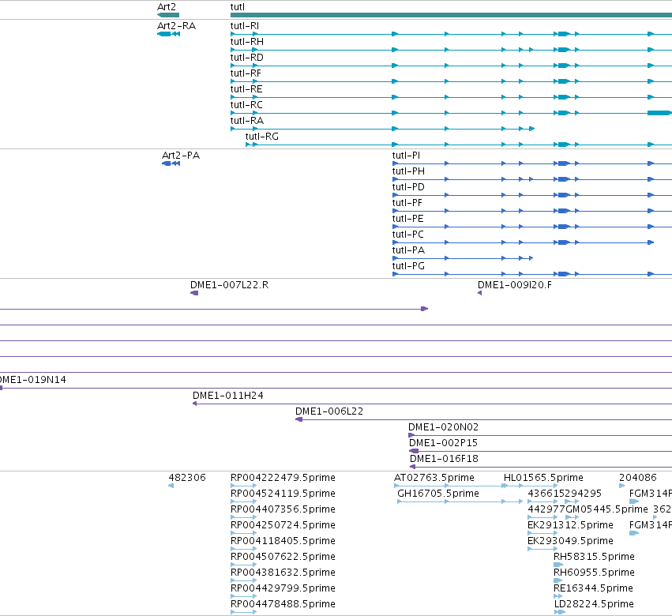Select BAC clone DME1-016F18
Screen dimensions: 672x616
[x=444, y=459]
